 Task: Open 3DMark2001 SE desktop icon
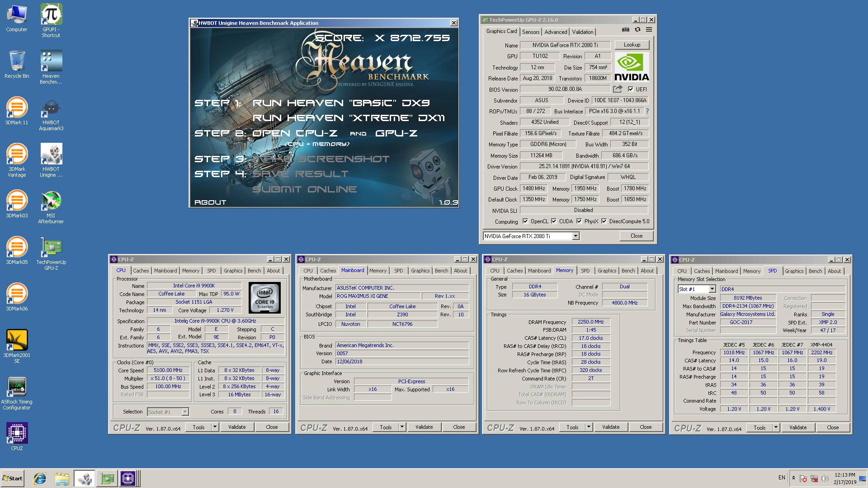(17, 347)
